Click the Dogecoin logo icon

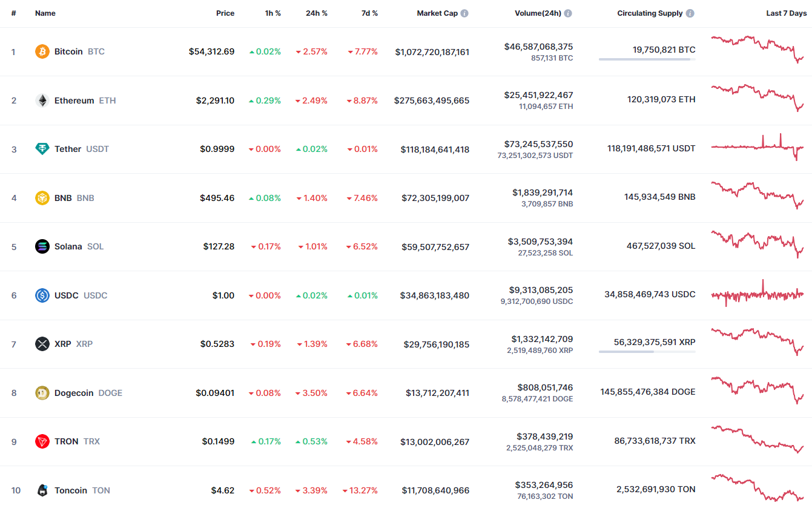pyautogui.click(x=42, y=393)
